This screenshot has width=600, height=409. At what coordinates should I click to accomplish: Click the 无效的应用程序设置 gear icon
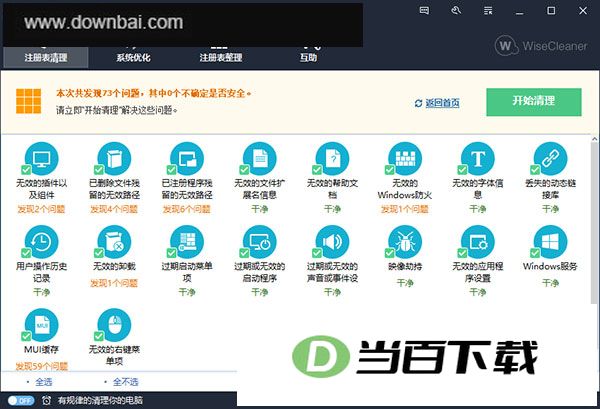click(478, 242)
